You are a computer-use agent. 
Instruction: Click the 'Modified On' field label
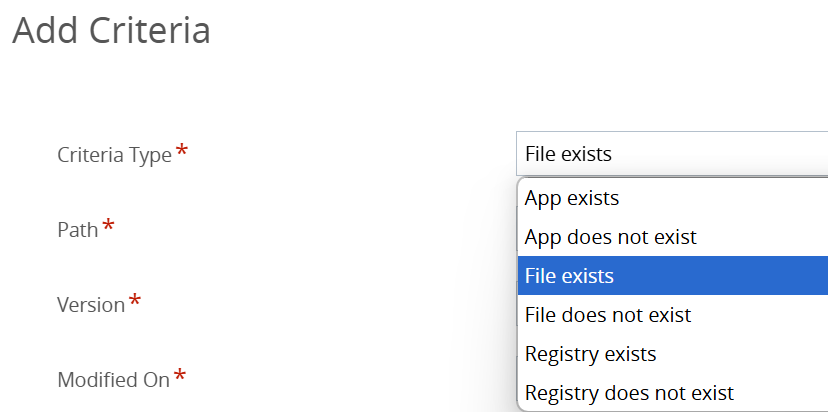(113, 380)
